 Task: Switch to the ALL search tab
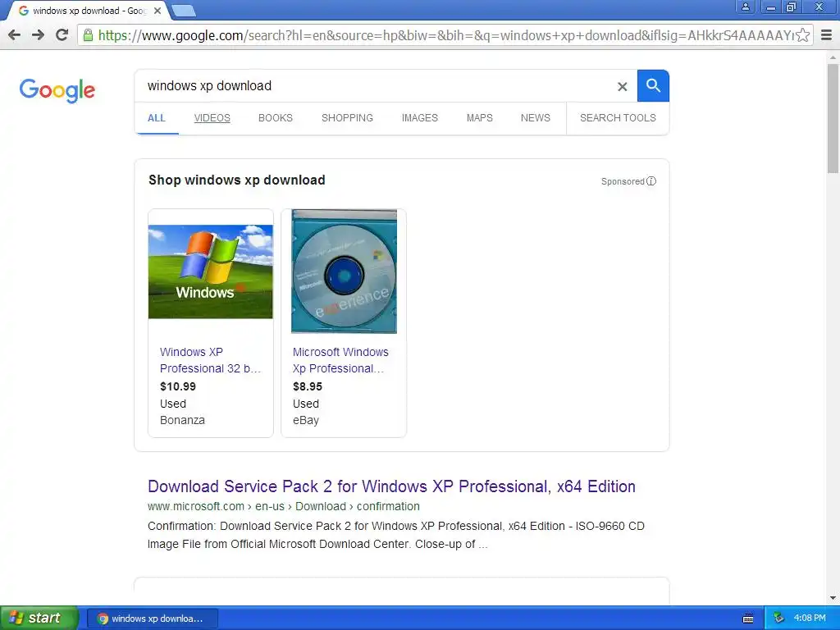tap(157, 118)
